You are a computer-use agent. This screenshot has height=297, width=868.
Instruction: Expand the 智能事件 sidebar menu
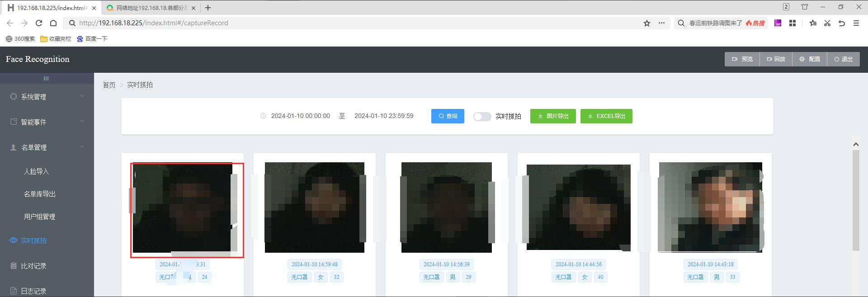[x=47, y=122]
